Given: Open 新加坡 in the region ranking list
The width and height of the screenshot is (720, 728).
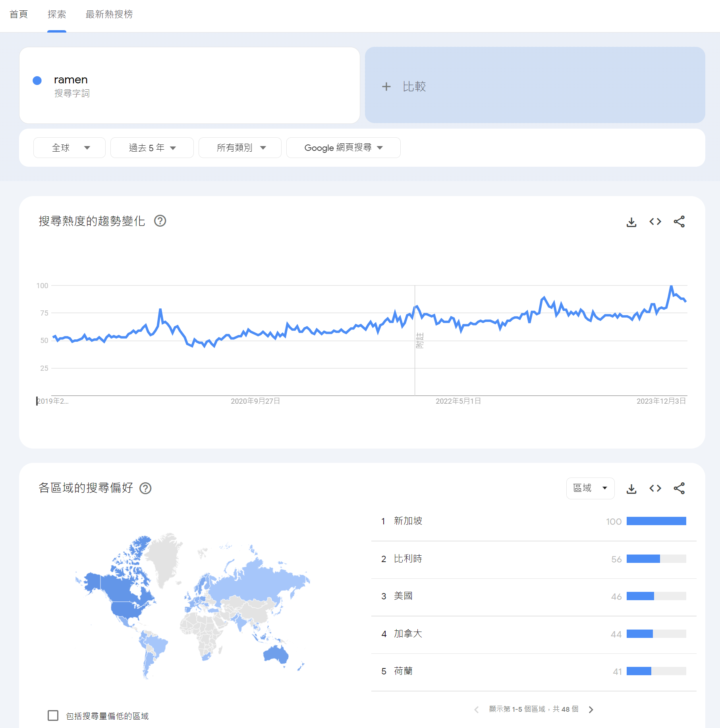Looking at the screenshot, I should [408, 521].
